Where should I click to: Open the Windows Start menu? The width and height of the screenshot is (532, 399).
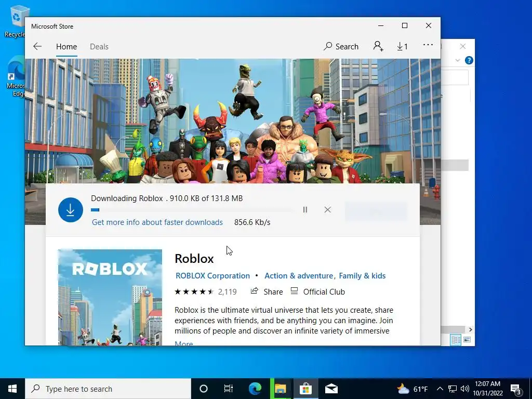(12, 389)
